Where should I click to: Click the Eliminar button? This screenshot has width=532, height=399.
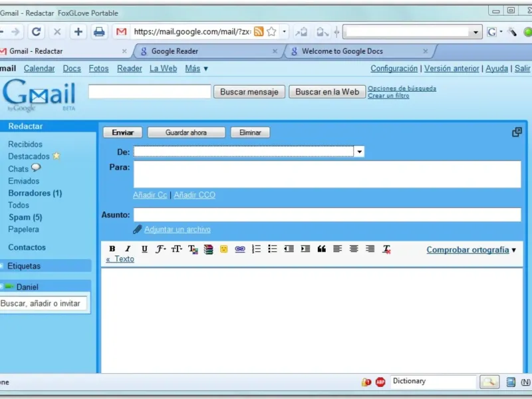tap(251, 132)
